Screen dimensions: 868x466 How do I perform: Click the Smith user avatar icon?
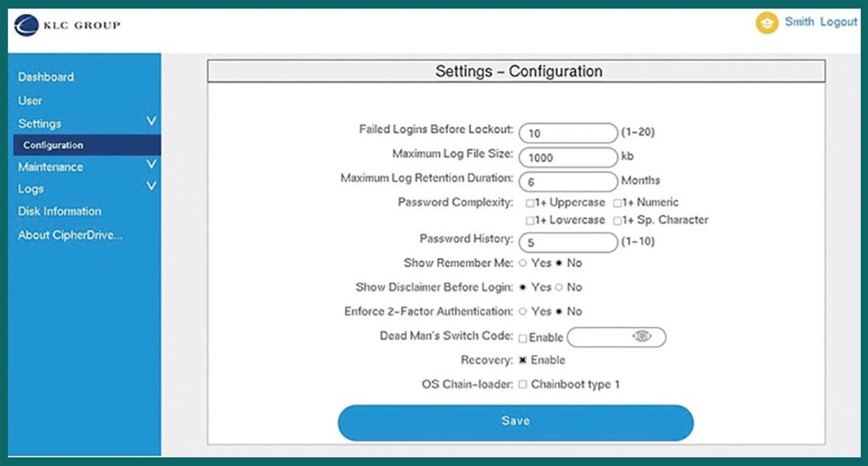click(x=766, y=22)
